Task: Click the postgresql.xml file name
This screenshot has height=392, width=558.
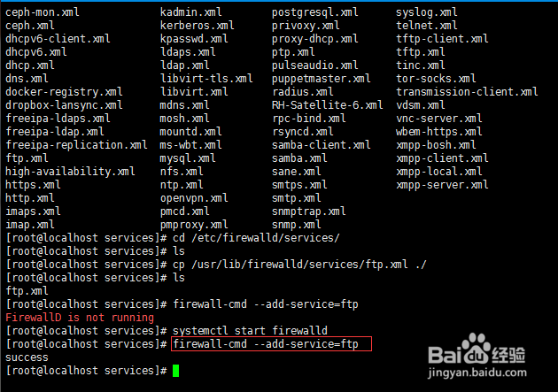Action: [x=314, y=12]
